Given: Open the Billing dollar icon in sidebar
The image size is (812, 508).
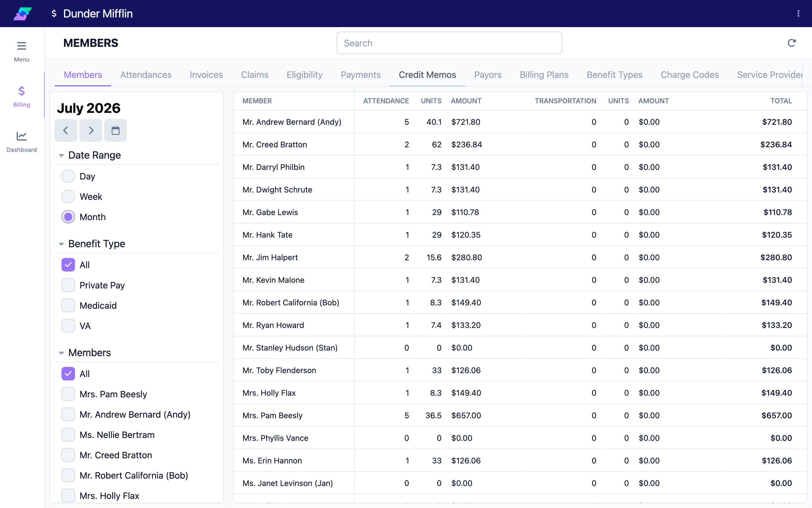Looking at the screenshot, I should pos(21,91).
